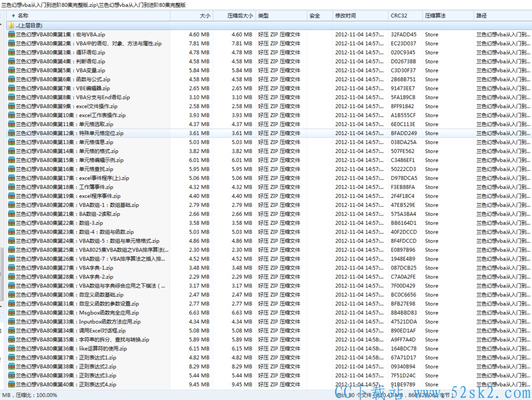The height and width of the screenshot is (400, 532).
Task: Select the ..(上层目录) row
Action: (x=269, y=25)
